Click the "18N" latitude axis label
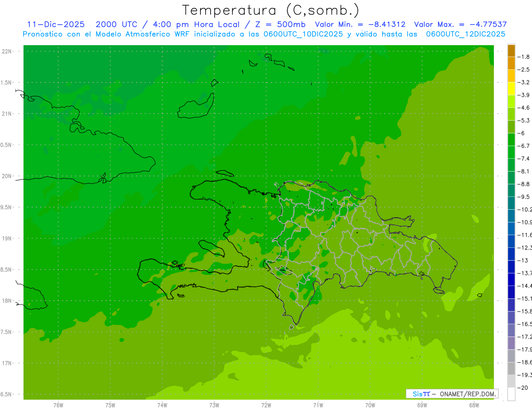 pyautogui.click(x=7, y=301)
